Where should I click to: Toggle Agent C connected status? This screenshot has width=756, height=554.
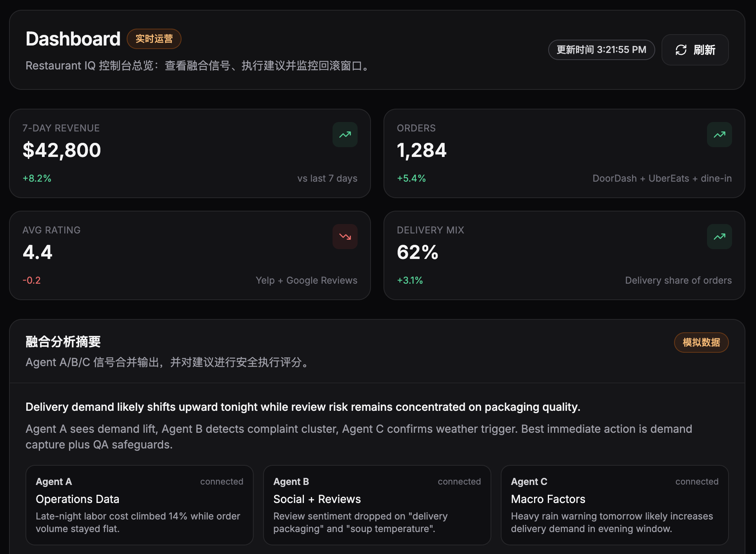(697, 481)
